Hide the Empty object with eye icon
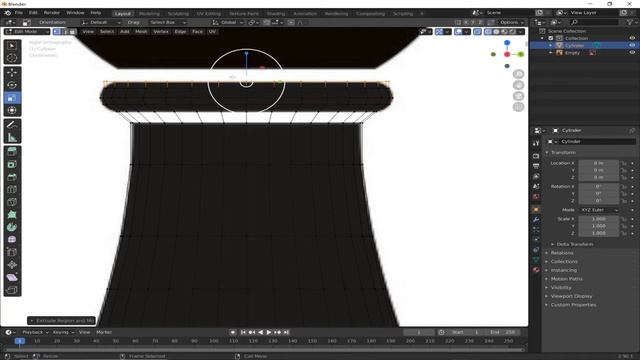This screenshot has width=640, height=360. pyautogui.click(x=632, y=53)
